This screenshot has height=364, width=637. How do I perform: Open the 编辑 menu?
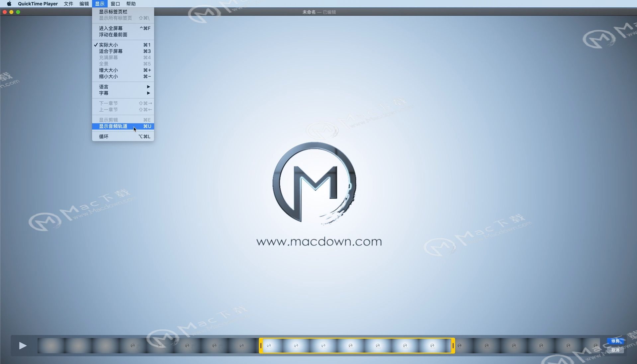(x=84, y=4)
